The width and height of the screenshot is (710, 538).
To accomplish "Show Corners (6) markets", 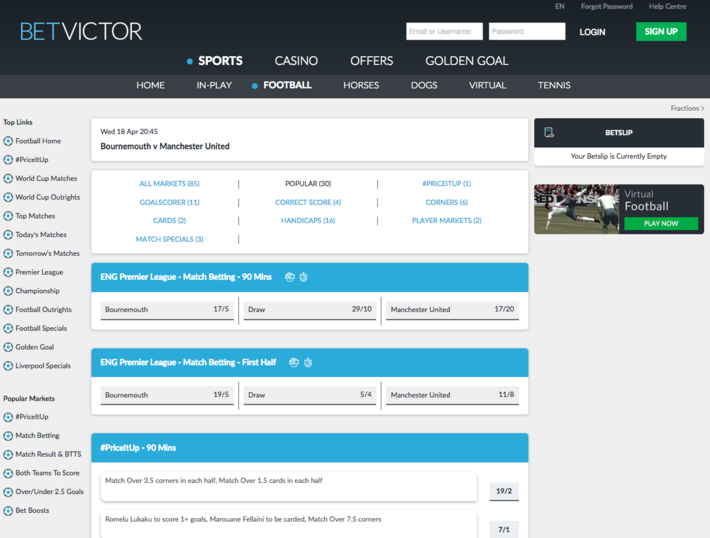I will [446, 202].
